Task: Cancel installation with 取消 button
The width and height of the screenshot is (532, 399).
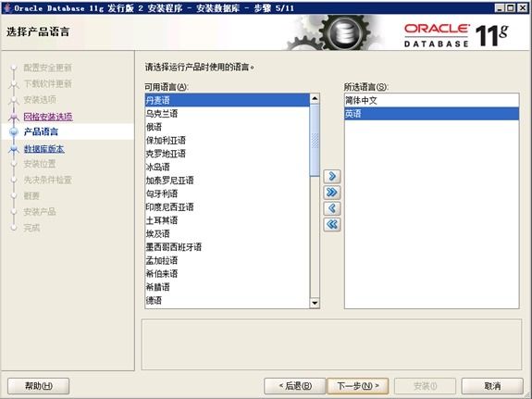Action: tap(492, 386)
